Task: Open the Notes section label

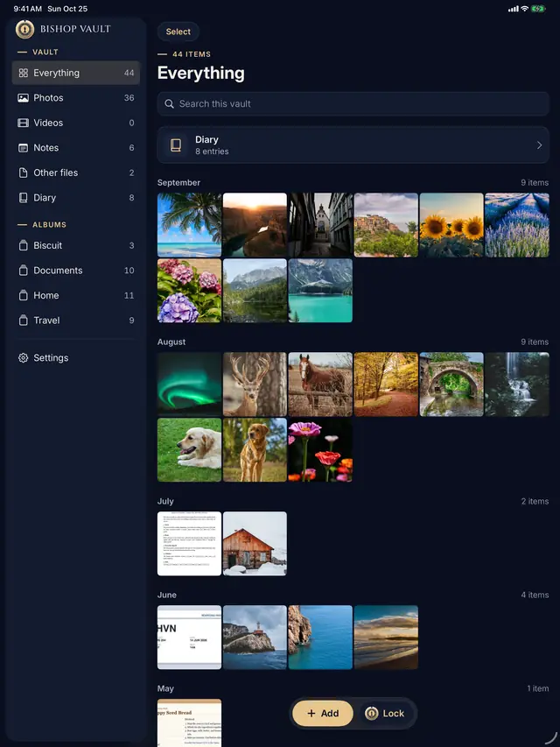Action: click(x=45, y=148)
